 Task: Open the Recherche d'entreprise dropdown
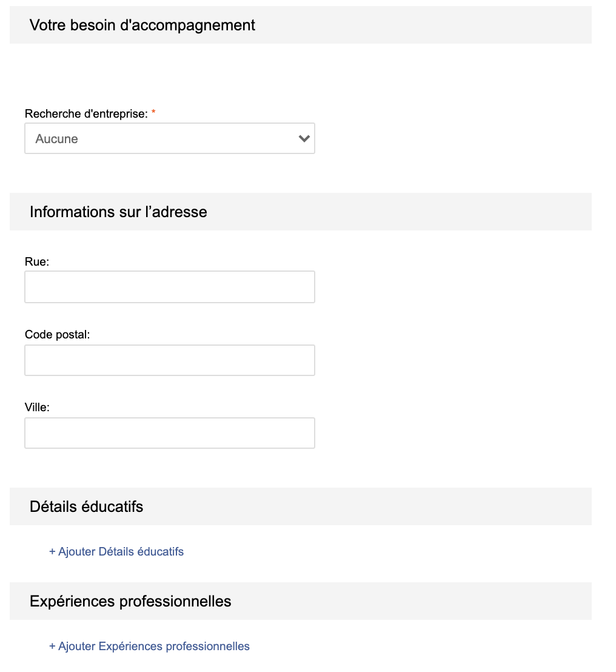pos(169,139)
